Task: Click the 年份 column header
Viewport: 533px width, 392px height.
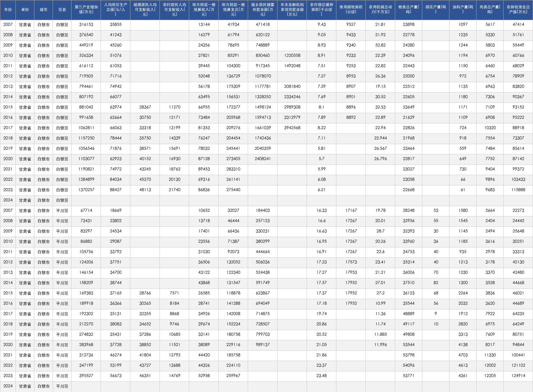Action: [8, 10]
